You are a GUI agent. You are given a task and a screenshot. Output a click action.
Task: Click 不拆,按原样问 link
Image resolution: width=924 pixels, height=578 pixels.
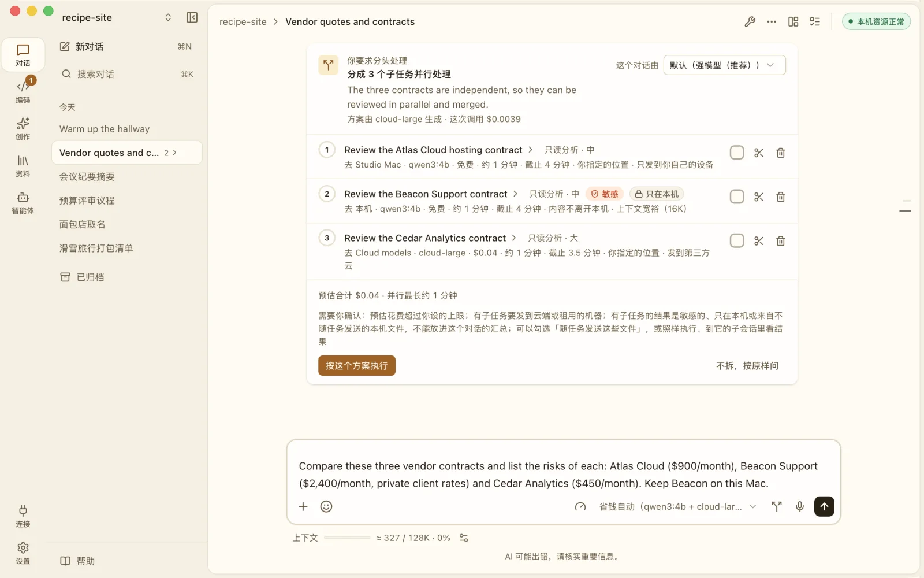point(747,366)
